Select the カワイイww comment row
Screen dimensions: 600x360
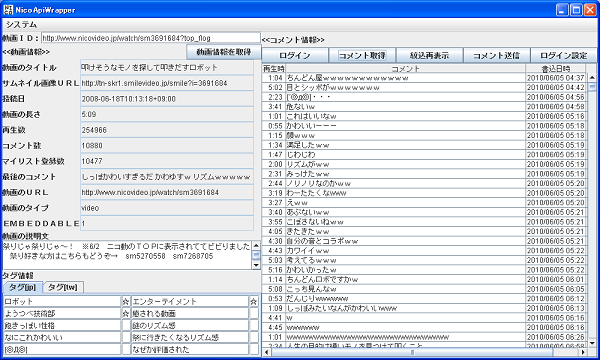tap(424, 251)
